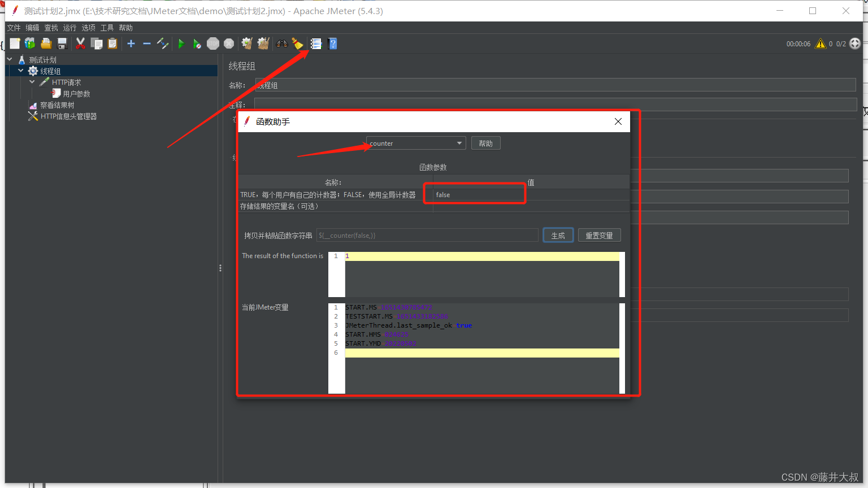Image resolution: width=868 pixels, height=488 pixels.
Task: Clear all results with double broom icon
Action: click(263, 43)
